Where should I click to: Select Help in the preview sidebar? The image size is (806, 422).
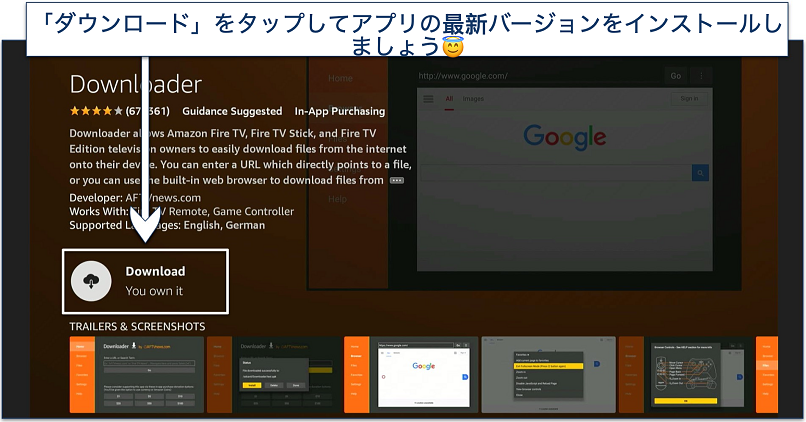coord(337,199)
